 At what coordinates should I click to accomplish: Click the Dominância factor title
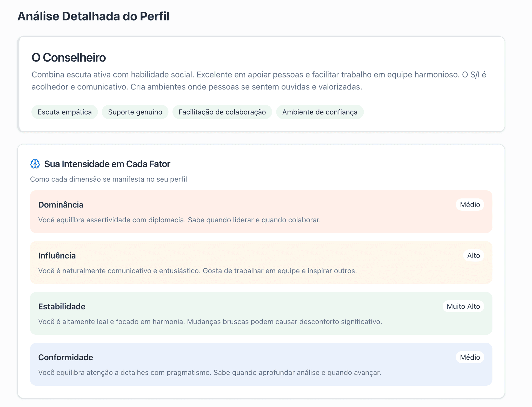[61, 205]
